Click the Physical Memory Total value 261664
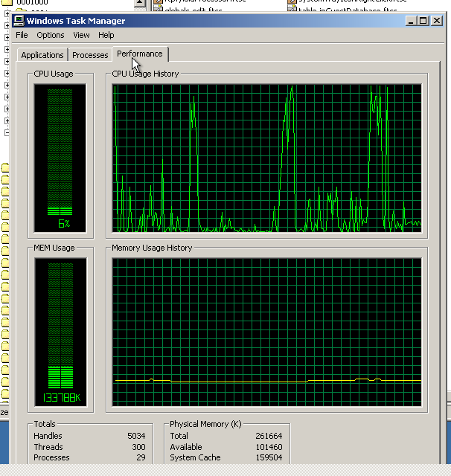This screenshot has height=476, width=451. (267, 436)
